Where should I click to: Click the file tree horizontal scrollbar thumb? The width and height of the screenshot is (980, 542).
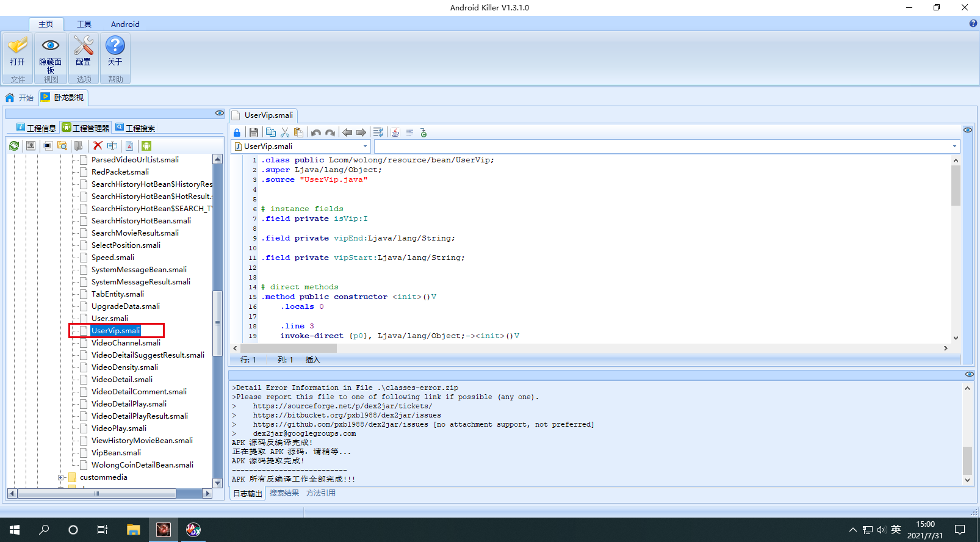pos(97,493)
